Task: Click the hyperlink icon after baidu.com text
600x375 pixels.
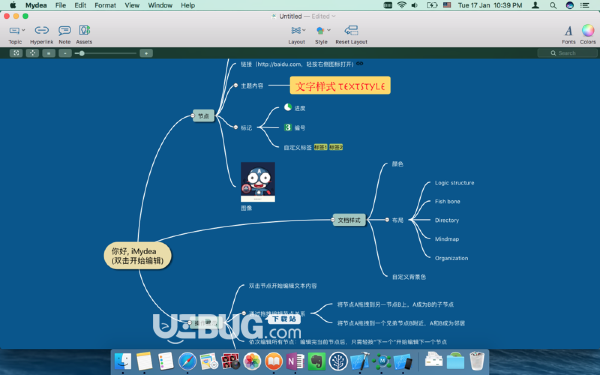Action: pyautogui.click(x=360, y=64)
